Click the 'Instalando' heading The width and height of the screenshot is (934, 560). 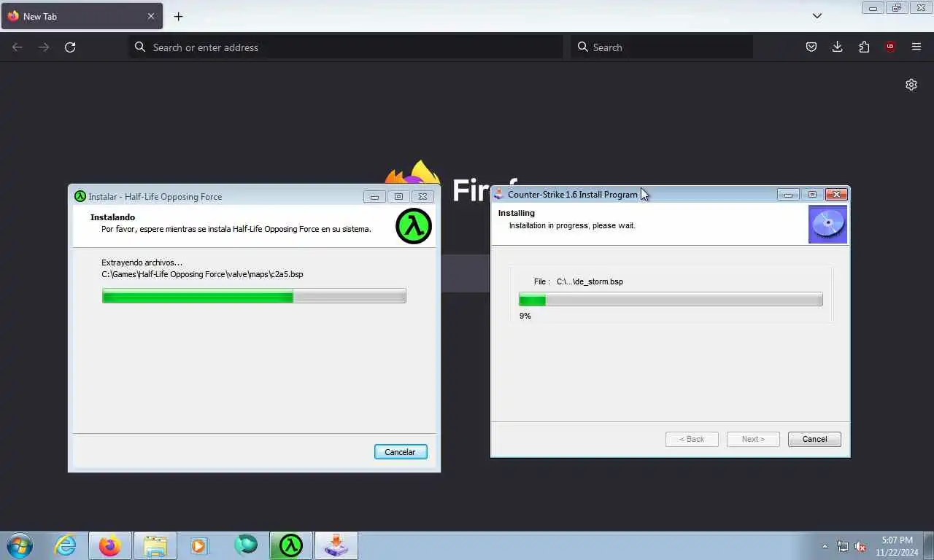(x=112, y=217)
